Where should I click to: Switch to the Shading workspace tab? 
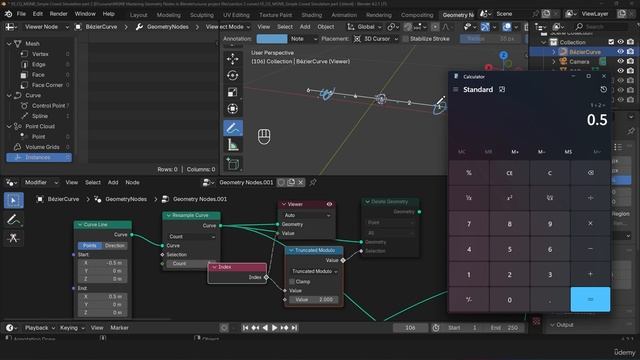pos(312,15)
